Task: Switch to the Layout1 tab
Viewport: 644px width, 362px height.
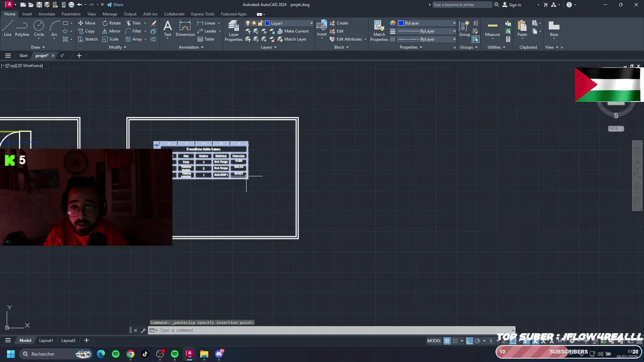Action: [46, 340]
